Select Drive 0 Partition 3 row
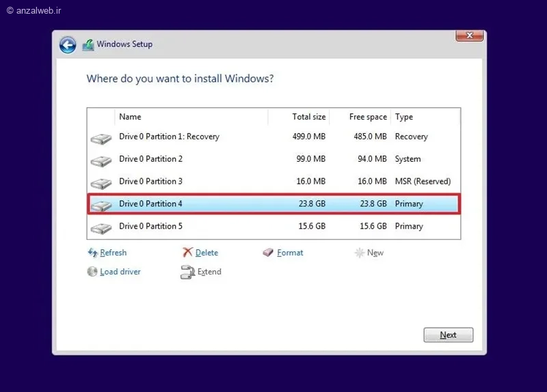 [274, 181]
